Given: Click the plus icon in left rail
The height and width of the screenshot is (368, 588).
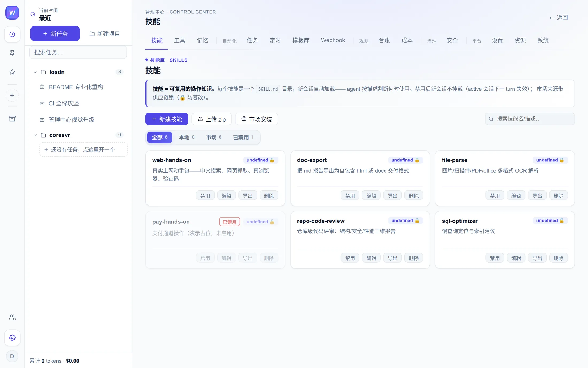Looking at the screenshot, I should [12, 96].
